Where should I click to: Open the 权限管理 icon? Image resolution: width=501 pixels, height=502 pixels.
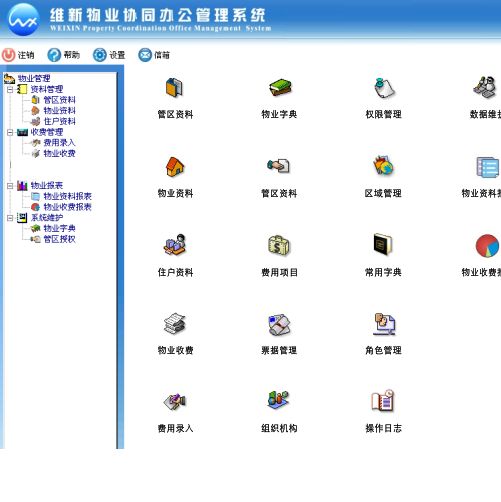tap(384, 88)
